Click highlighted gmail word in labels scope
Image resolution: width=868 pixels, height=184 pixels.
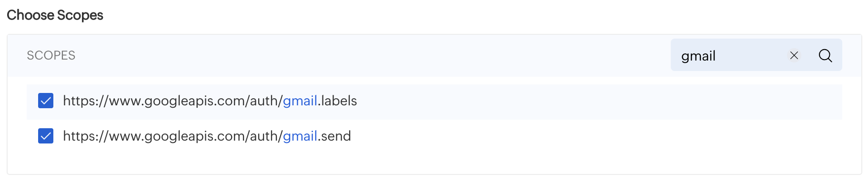tap(300, 101)
